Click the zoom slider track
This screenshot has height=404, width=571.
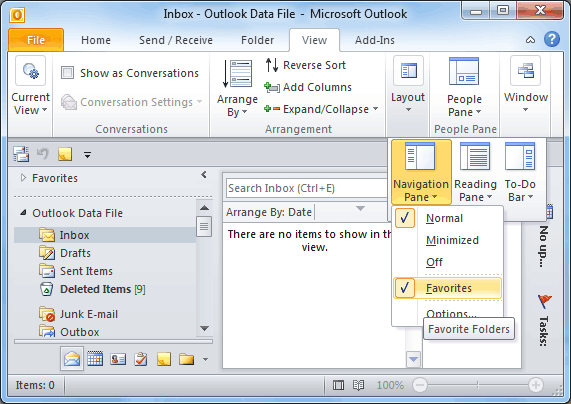477,385
